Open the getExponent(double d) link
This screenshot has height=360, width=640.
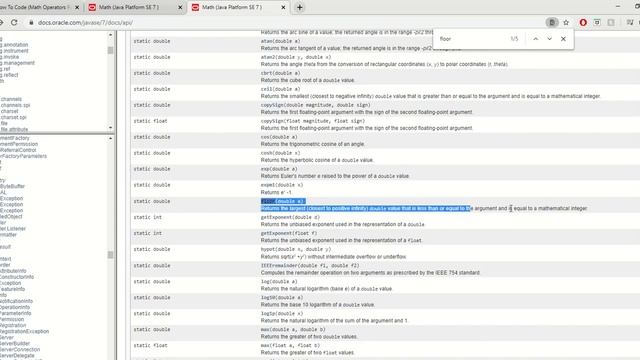point(290,217)
